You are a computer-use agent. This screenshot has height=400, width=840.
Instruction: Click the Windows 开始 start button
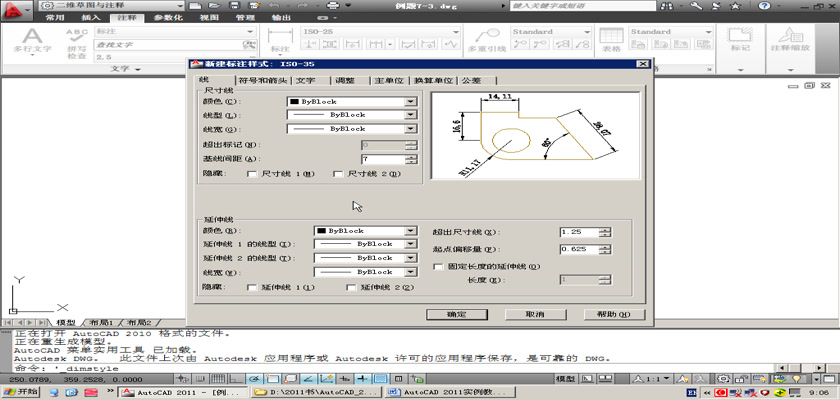pyautogui.click(x=20, y=392)
